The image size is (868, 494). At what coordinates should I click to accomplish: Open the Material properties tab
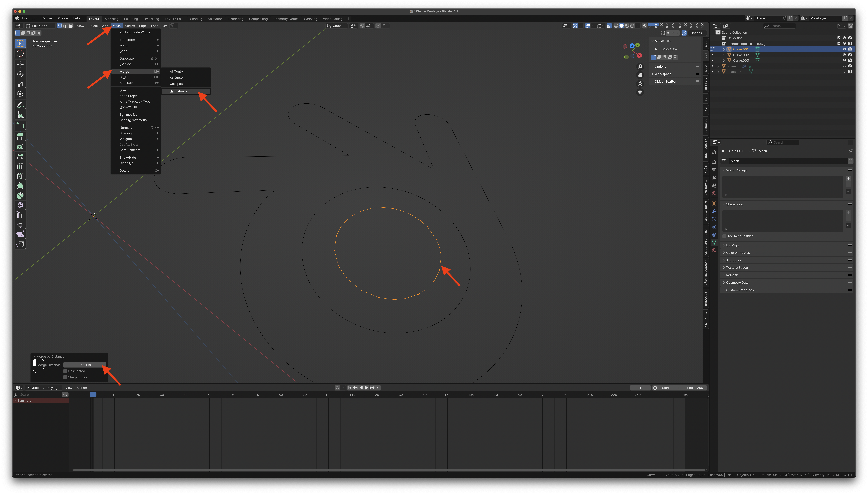714,250
